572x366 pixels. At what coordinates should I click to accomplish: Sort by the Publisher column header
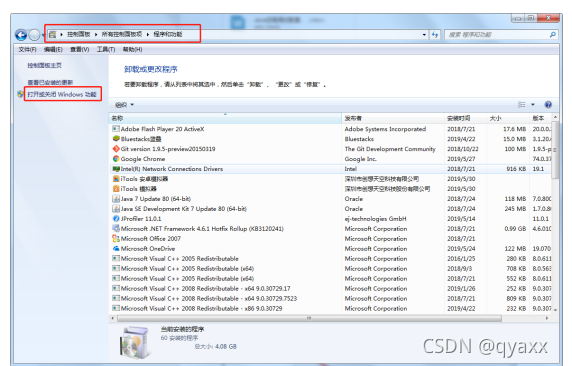393,118
